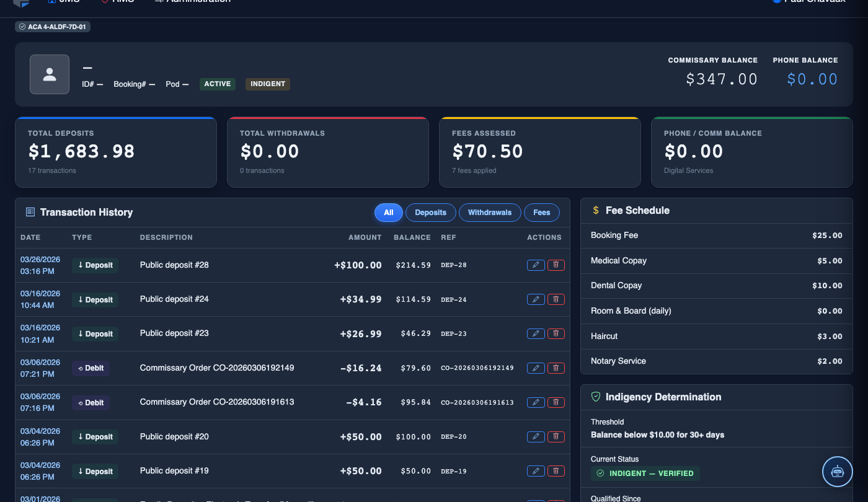Screen dimensions: 868x502
Task: Open the 03/04/2026 06:26 PM date link for deposit #20
Action: (40, 437)
